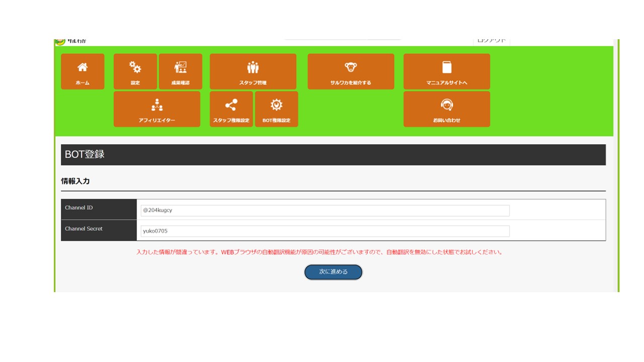The width and height of the screenshot is (644, 362).
Task: Click the BOT登録 page heading
Action: 85,155
